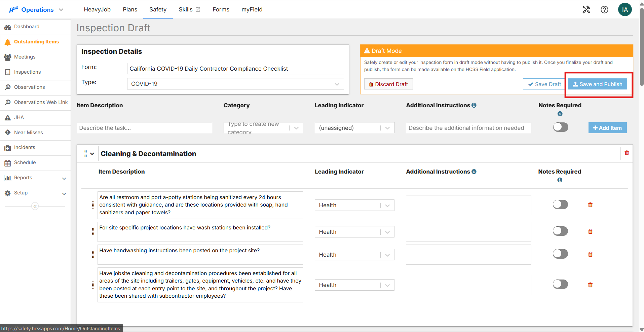Collapse the sidebar with double-chevron button

[35, 206]
